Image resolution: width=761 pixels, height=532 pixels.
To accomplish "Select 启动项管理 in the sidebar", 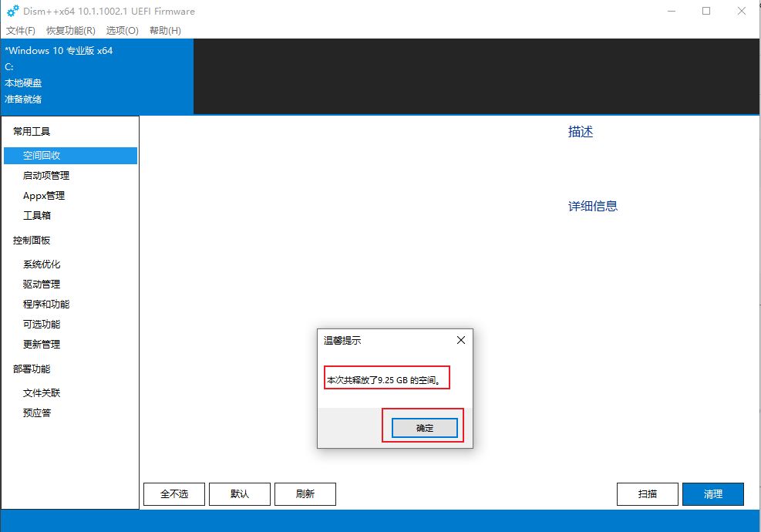I will tap(46, 176).
